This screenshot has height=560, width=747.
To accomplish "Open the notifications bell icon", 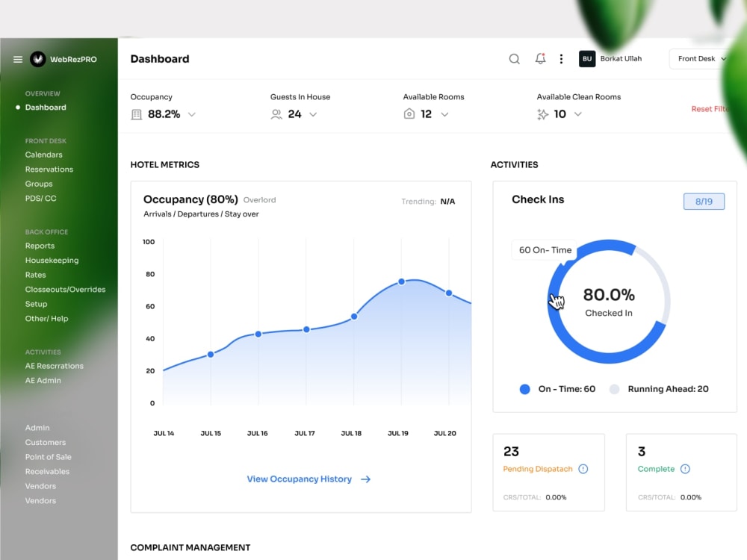I will coord(540,58).
